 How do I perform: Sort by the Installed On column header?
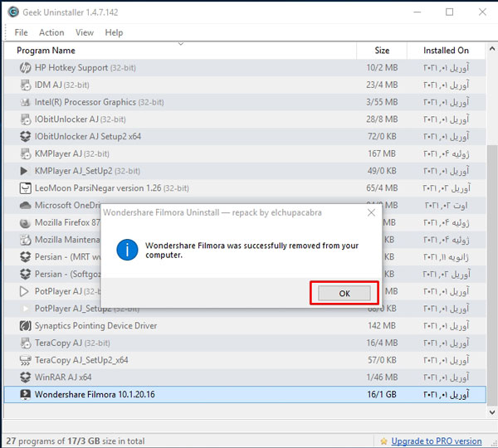click(447, 51)
